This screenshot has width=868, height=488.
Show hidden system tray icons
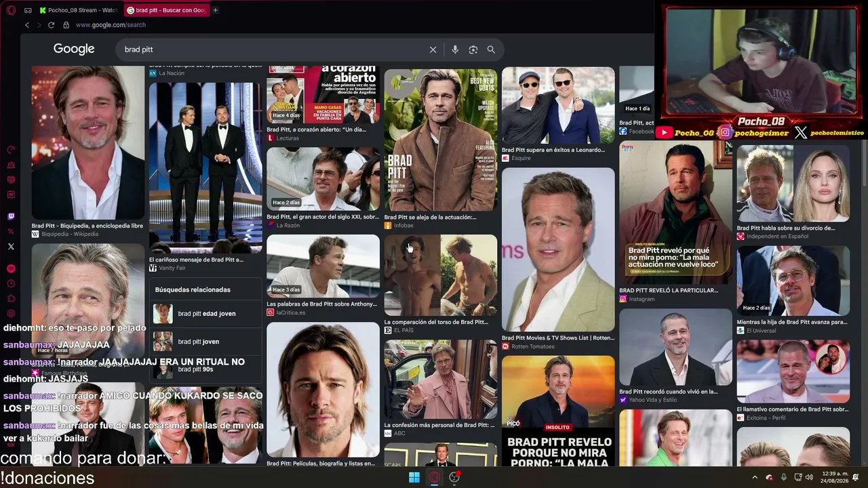(755, 478)
